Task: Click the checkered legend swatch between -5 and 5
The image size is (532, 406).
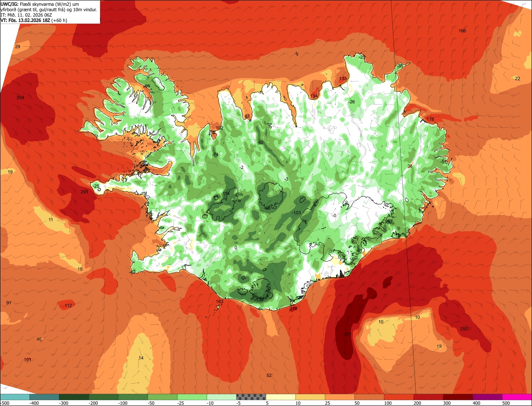Action: pyautogui.click(x=251, y=397)
